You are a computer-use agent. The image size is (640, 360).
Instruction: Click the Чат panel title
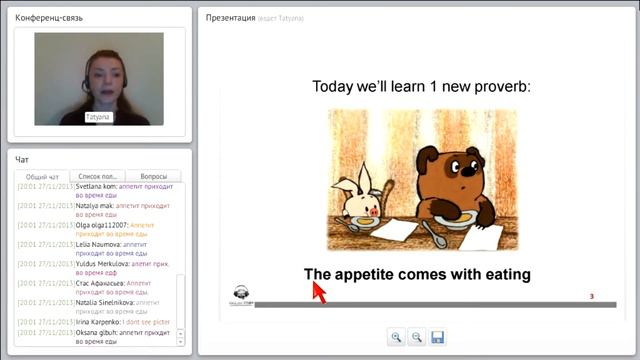pyautogui.click(x=22, y=160)
